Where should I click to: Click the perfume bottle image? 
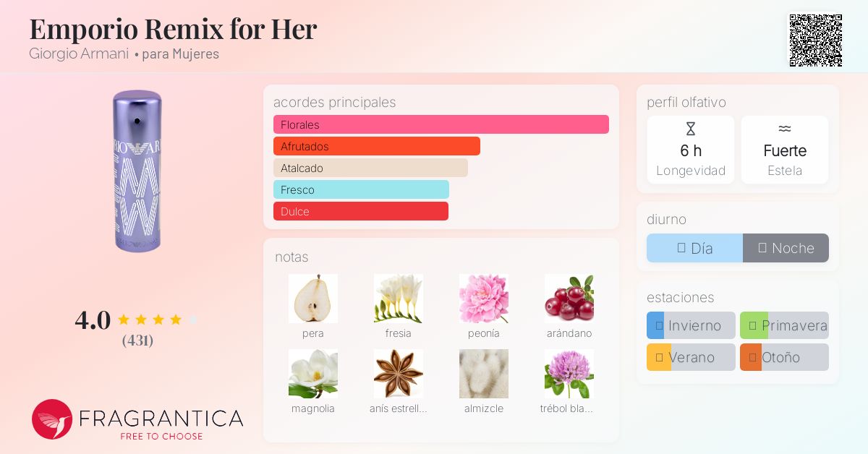coord(137,171)
